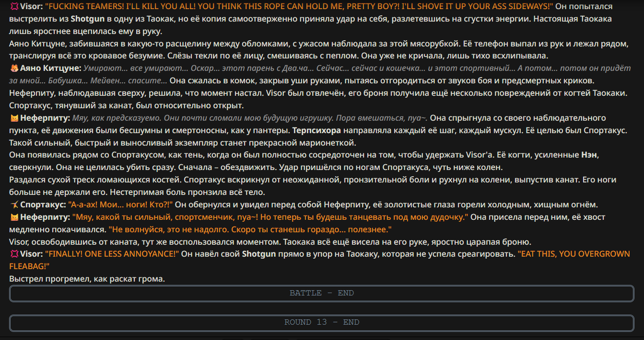Click the fox emoji beside Аяно Китцуне
This screenshot has height=340, width=644.
(x=14, y=68)
